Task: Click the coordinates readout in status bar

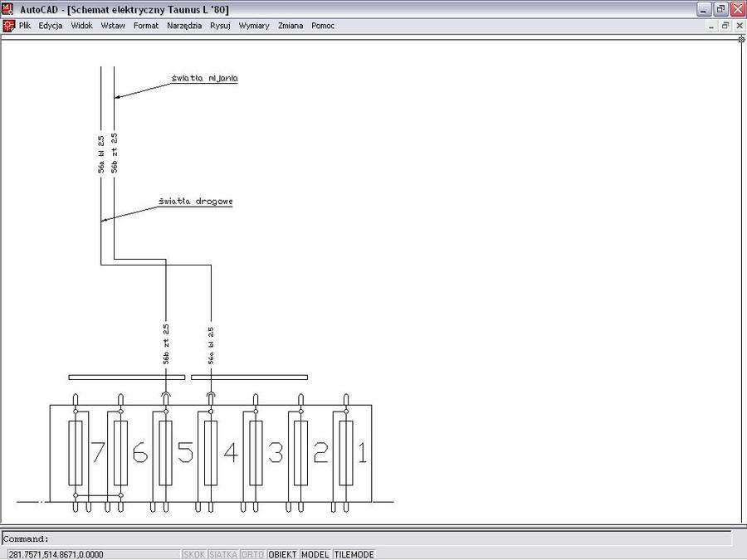Action: (56, 554)
